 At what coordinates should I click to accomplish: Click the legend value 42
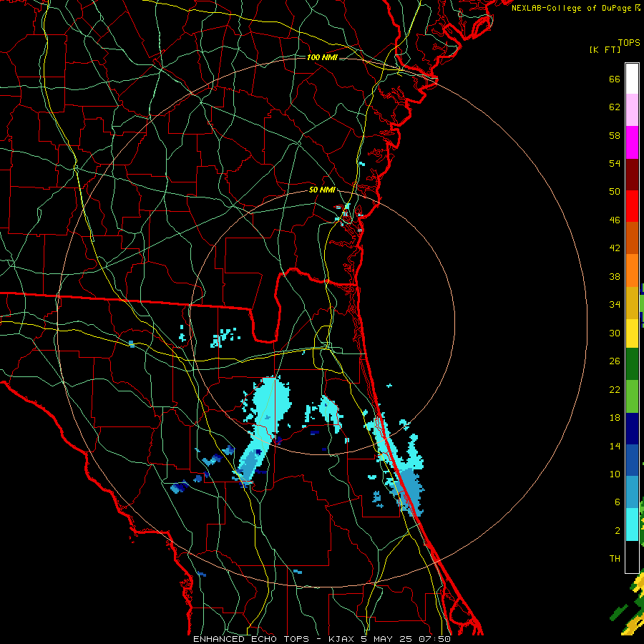pyautogui.click(x=615, y=248)
